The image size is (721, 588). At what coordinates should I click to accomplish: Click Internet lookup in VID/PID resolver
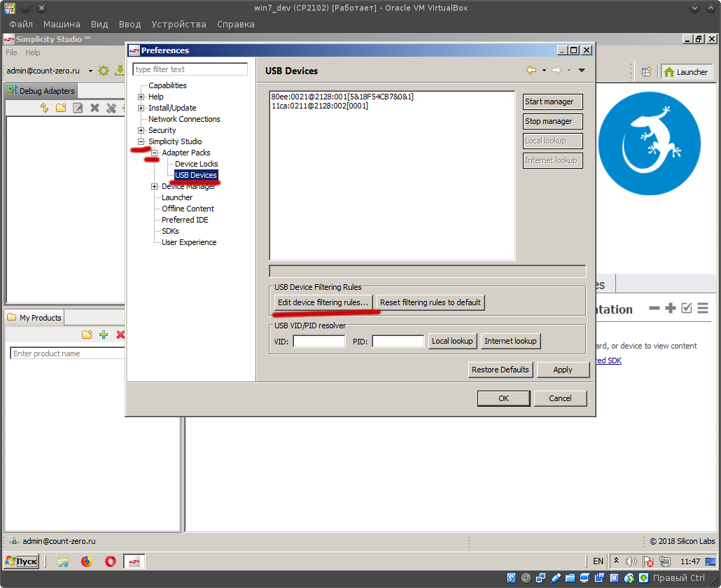tap(510, 341)
